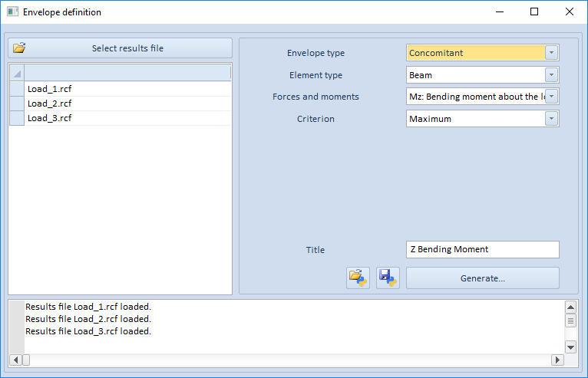Select Load_2.rcf in the file list

50,104
